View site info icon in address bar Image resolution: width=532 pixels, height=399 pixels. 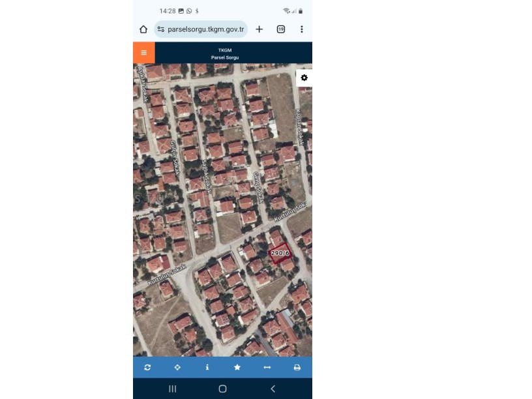click(x=161, y=29)
